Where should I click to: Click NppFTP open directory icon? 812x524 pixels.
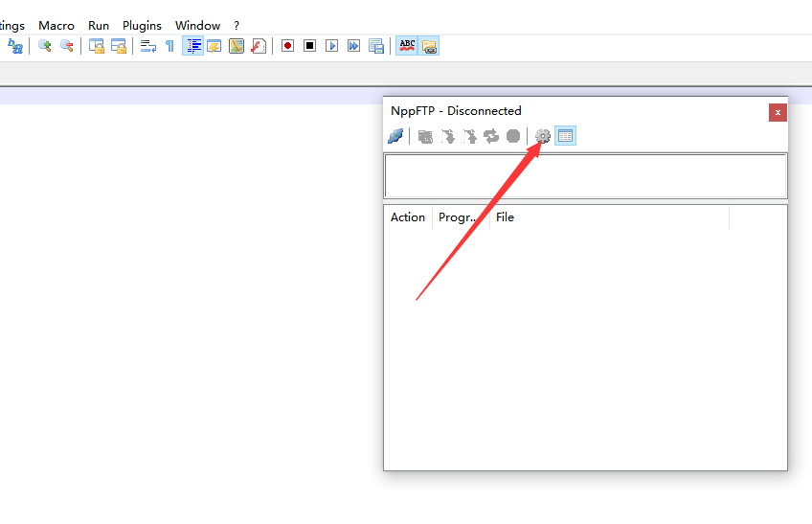[426, 136]
